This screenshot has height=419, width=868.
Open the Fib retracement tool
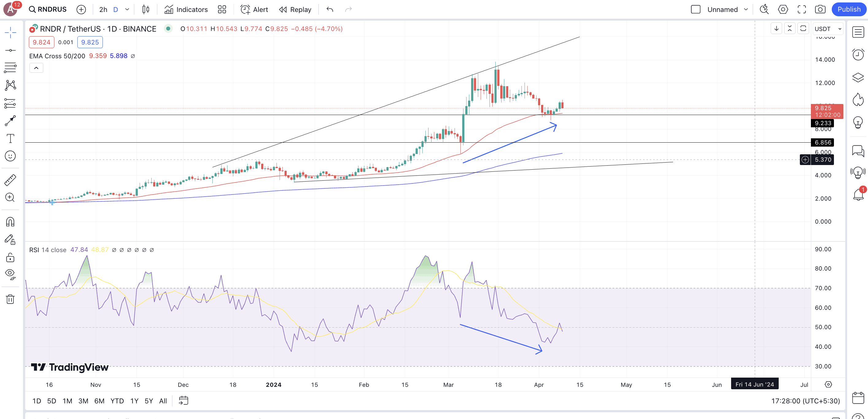click(10, 68)
